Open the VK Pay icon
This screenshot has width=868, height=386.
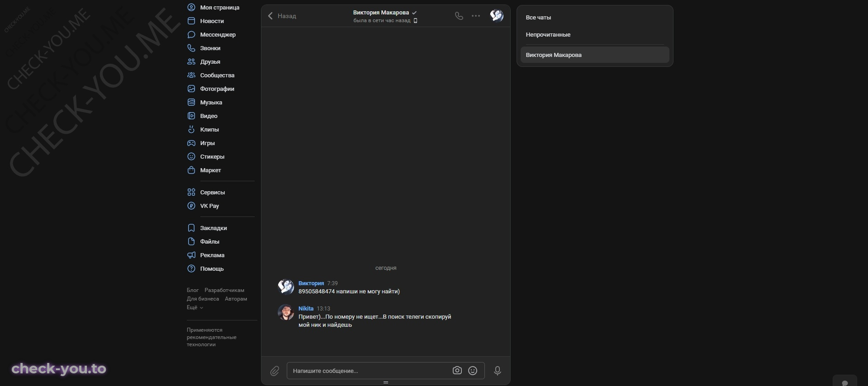[191, 206]
